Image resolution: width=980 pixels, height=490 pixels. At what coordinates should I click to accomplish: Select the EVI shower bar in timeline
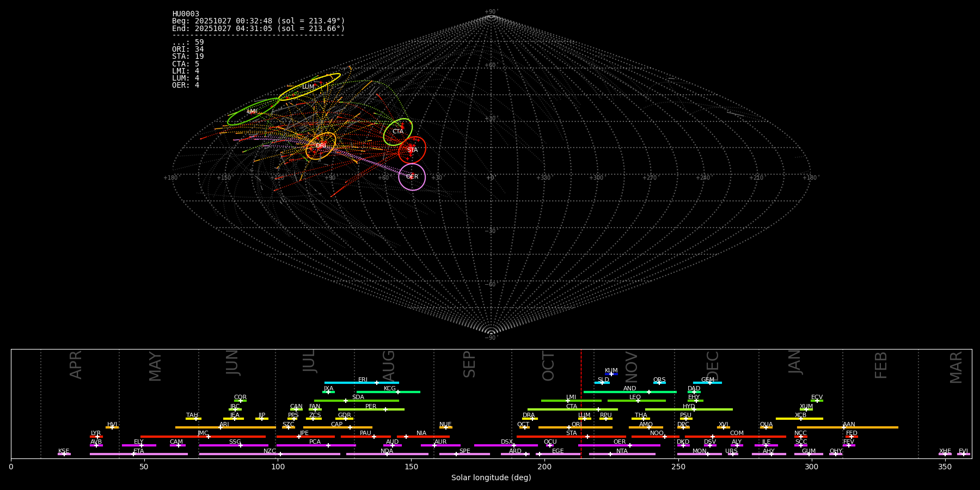point(964,454)
